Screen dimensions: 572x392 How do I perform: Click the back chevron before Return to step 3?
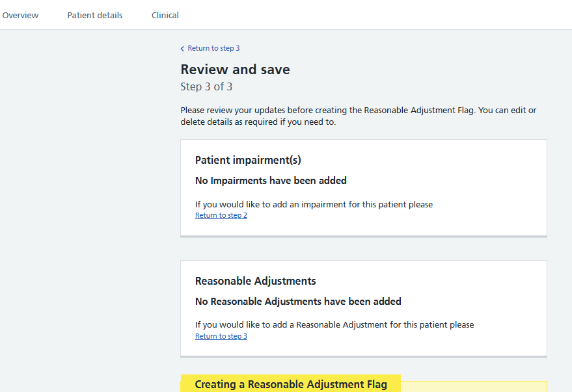[182, 49]
